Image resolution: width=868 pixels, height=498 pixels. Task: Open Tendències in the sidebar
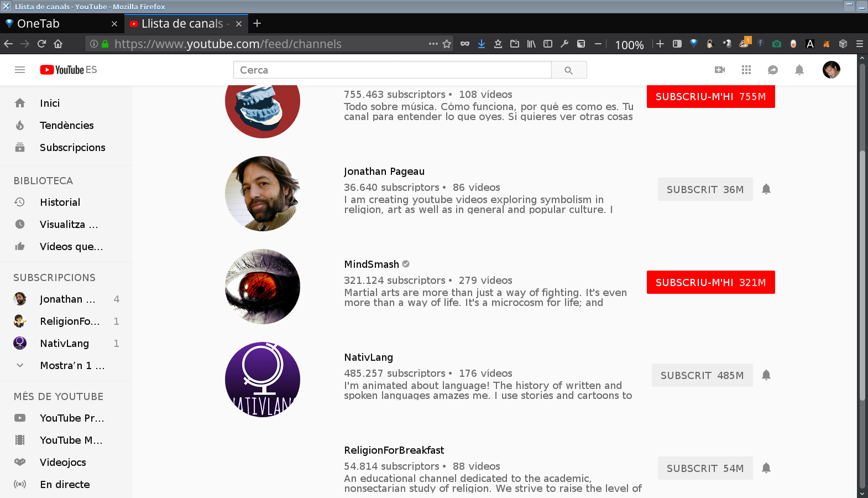pyautogui.click(x=66, y=125)
